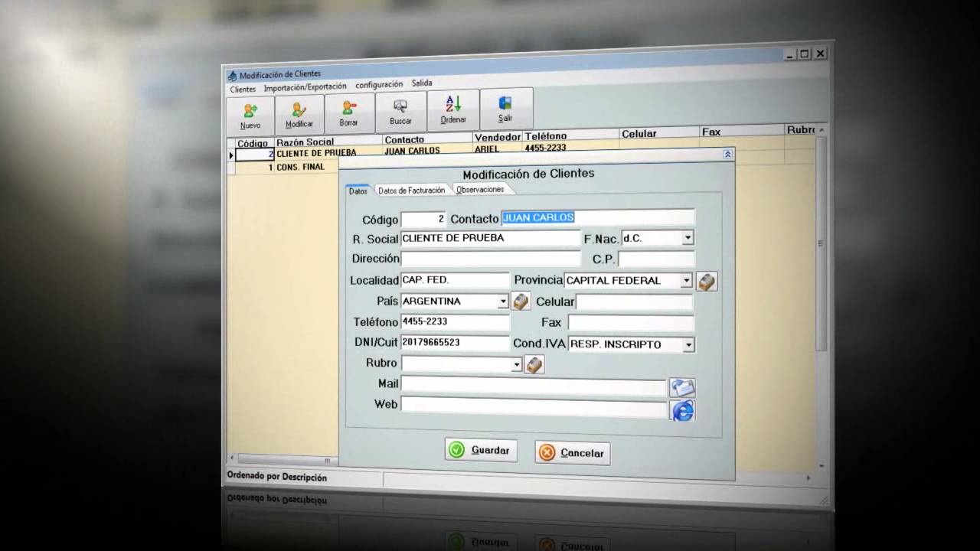Switch to the Observaciones tab
Viewport: 980px width, 551px height.
click(480, 189)
